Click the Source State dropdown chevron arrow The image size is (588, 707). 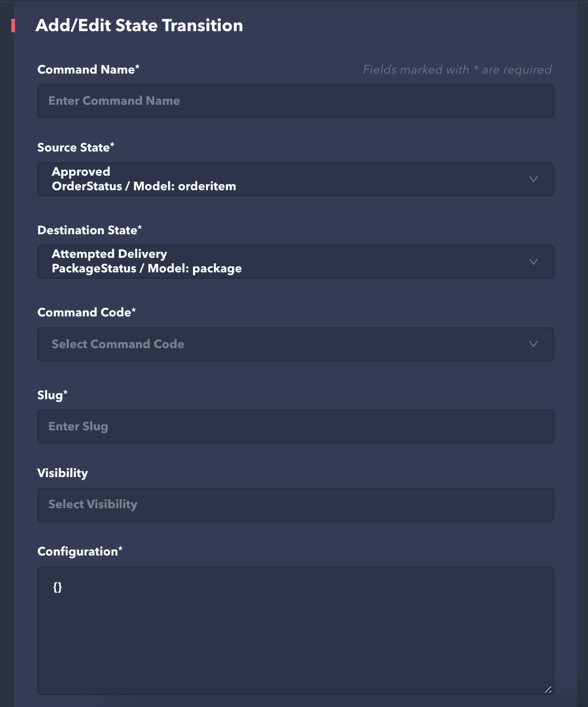(533, 179)
